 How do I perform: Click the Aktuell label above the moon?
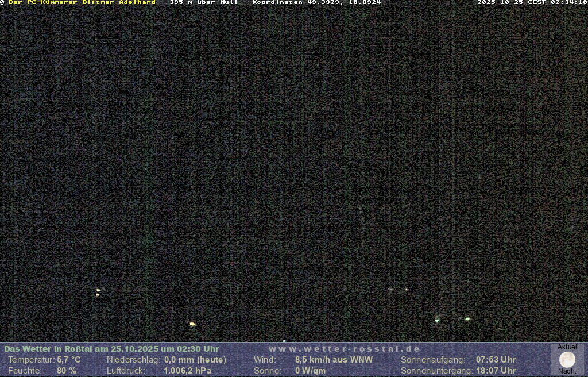(568, 347)
